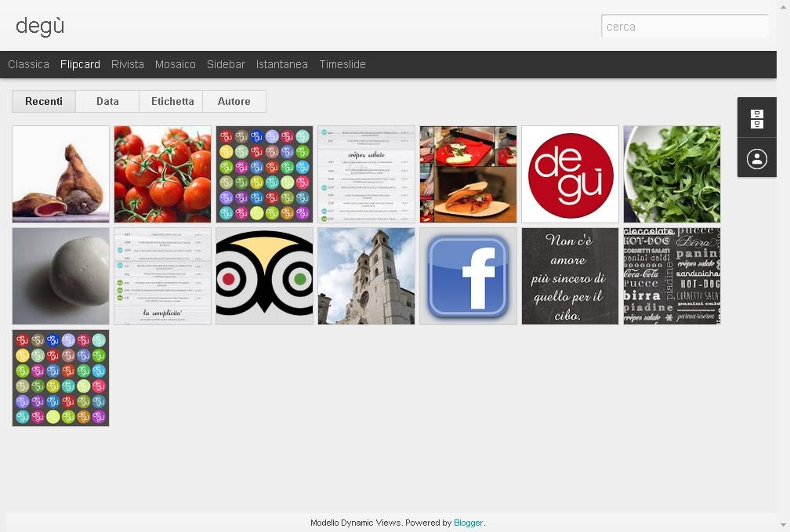Switch to the Sidebar view

226,64
